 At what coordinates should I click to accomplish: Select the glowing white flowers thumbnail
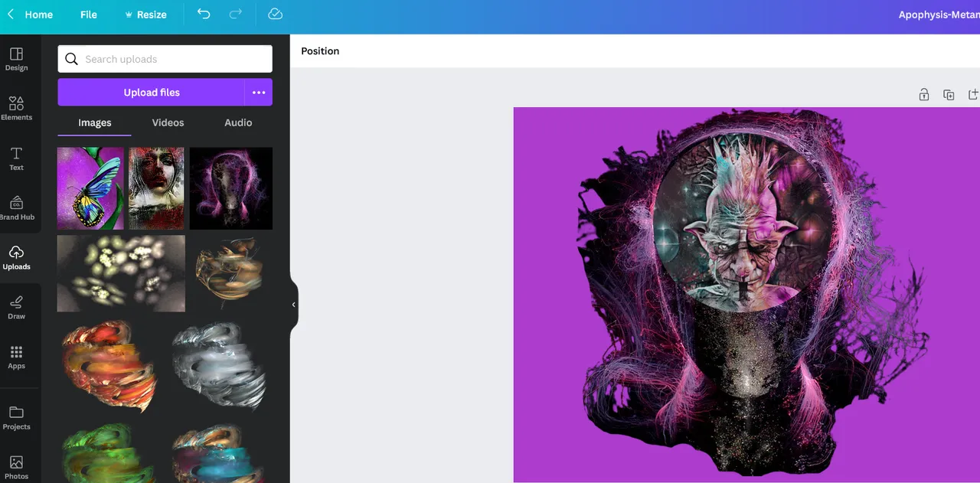click(x=121, y=273)
